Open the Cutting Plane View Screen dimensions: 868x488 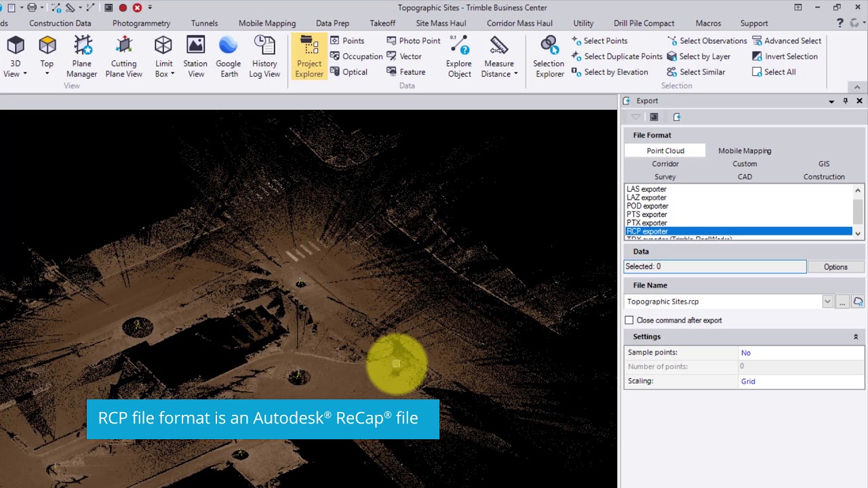123,57
